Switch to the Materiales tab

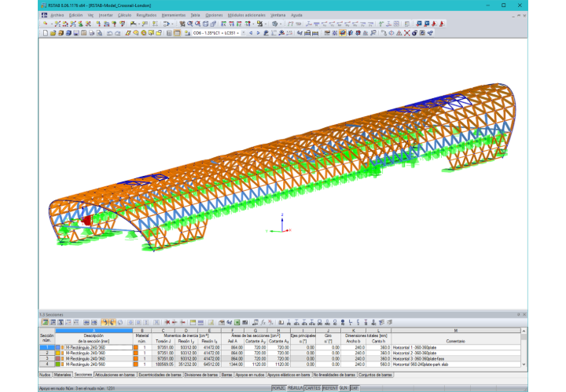(x=62, y=375)
